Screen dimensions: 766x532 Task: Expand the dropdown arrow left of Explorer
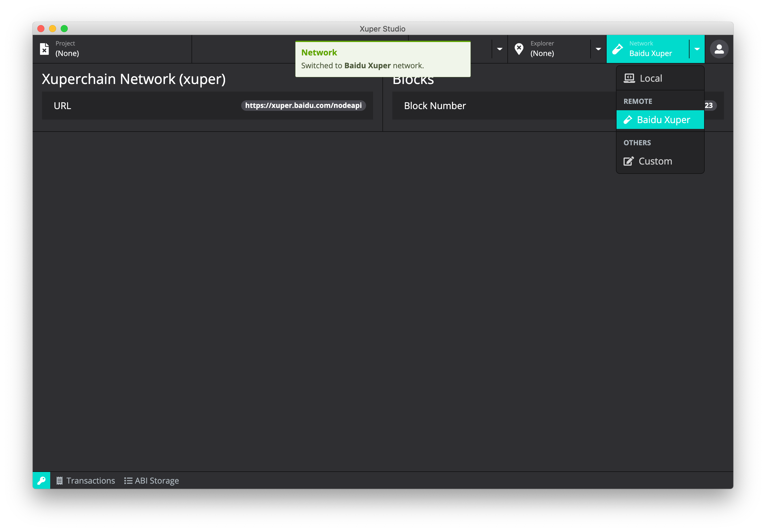pos(499,49)
